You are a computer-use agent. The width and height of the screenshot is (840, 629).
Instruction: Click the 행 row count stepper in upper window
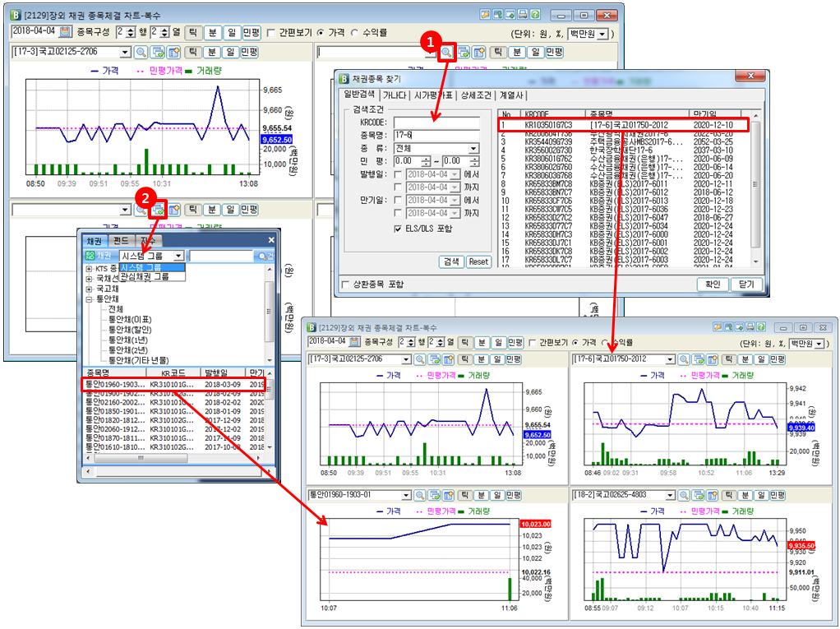131,33
